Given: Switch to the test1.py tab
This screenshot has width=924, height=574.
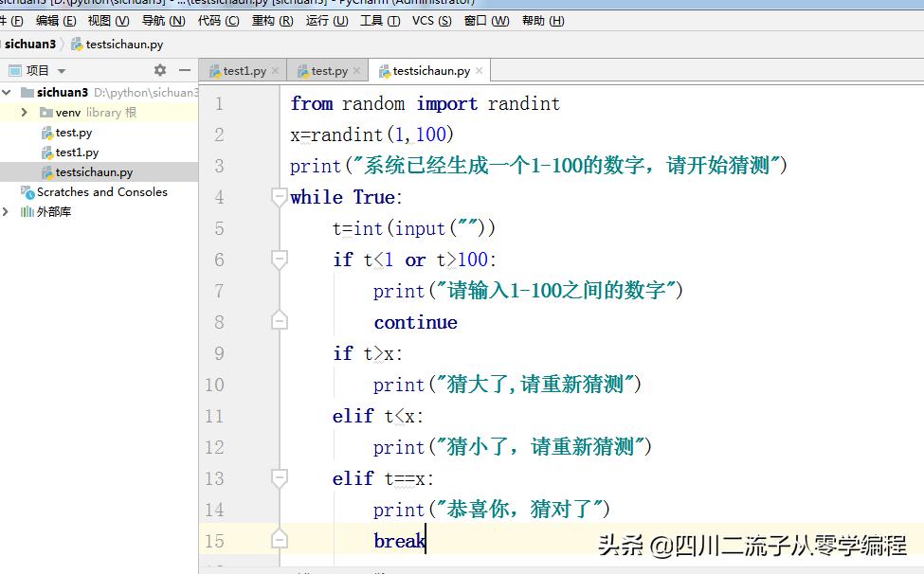Looking at the screenshot, I should tap(243, 69).
